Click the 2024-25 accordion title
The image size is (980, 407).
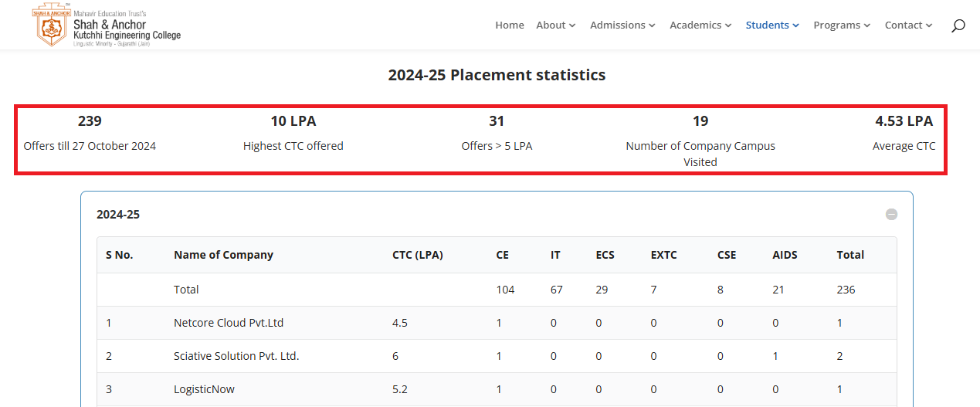(118, 215)
